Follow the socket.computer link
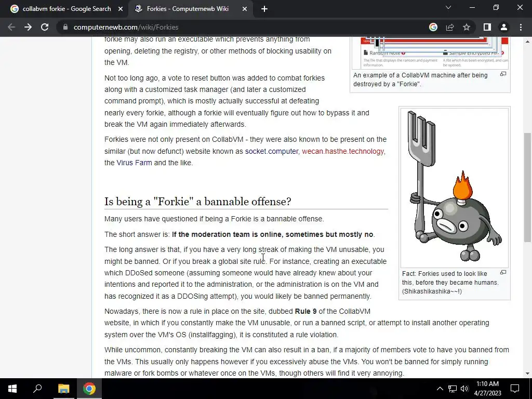This screenshot has height=399, width=532. click(x=271, y=151)
